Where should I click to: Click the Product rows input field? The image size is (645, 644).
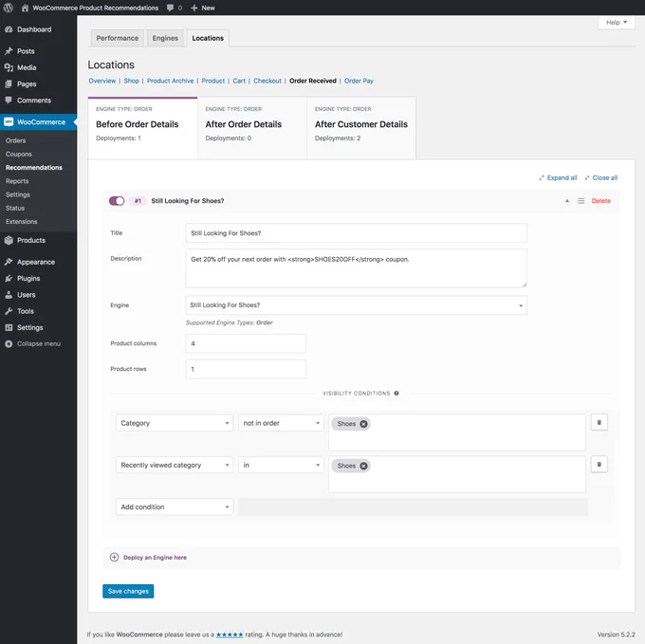(246, 369)
